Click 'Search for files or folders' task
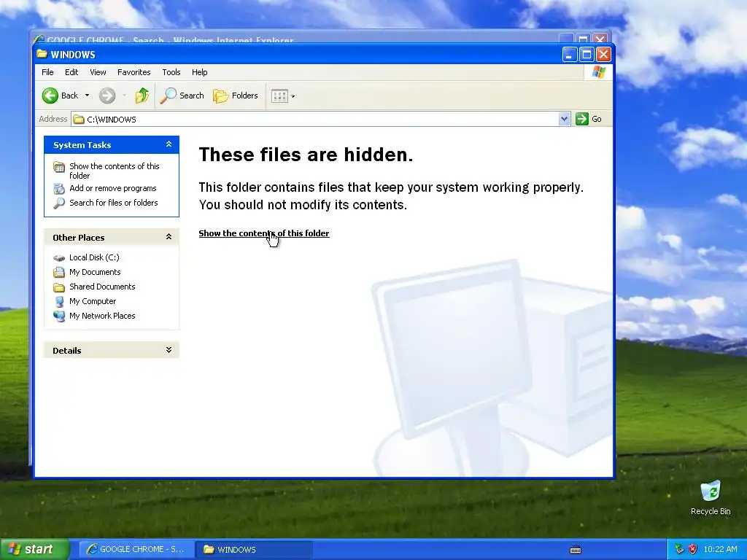Viewport: 747px width, 560px height. point(113,203)
